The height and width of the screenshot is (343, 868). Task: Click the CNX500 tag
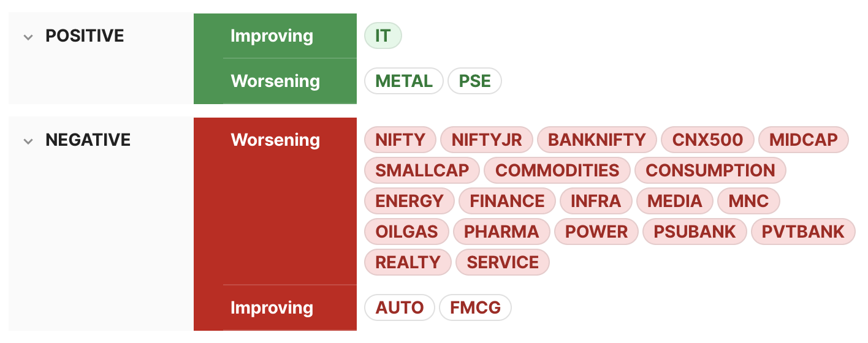point(707,140)
